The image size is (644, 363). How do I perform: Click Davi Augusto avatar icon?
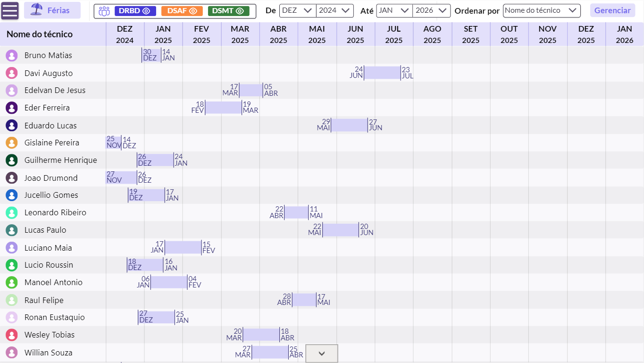click(x=12, y=73)
